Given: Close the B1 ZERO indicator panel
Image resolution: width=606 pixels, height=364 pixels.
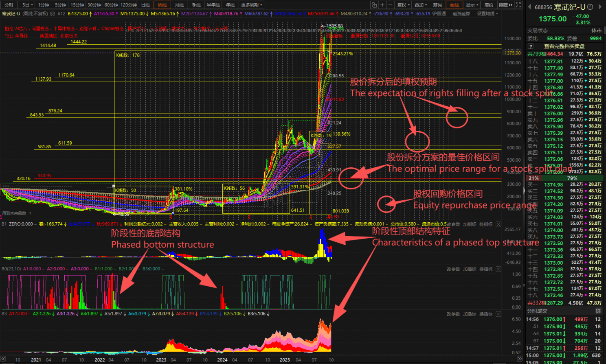Looking at the screenshot, I should [x=498, y=224].
